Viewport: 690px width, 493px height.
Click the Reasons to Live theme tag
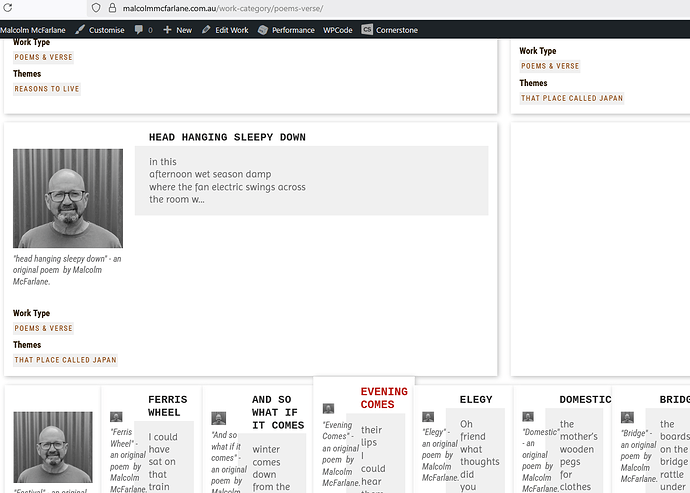pyautogui.click(x=47, y=89)
